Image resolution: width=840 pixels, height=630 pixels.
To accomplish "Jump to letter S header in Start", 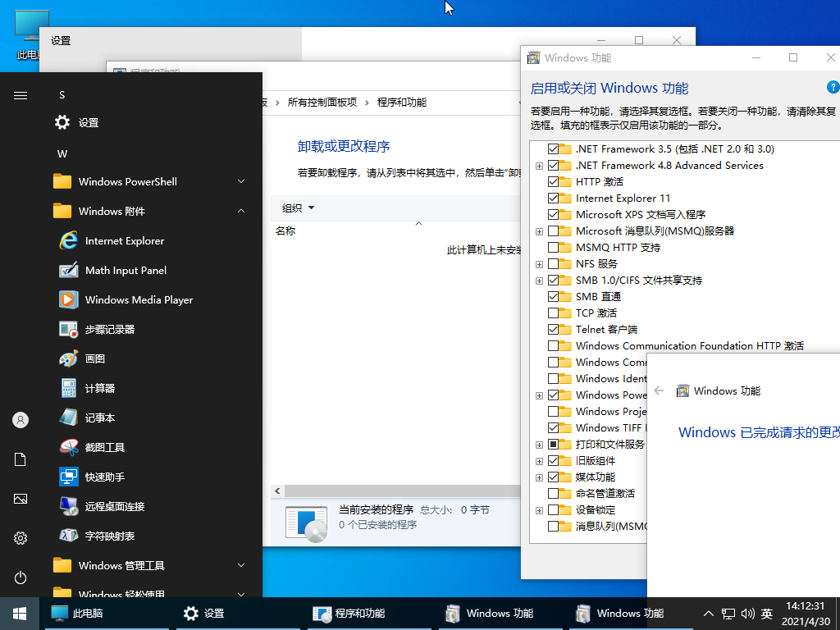I will pos(62,95).
